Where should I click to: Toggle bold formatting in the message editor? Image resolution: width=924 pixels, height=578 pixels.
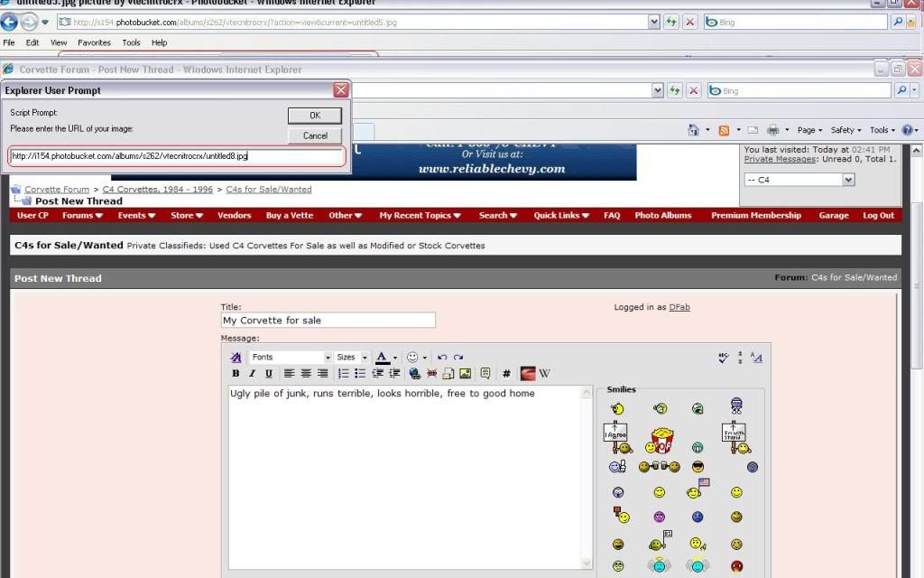236,373
